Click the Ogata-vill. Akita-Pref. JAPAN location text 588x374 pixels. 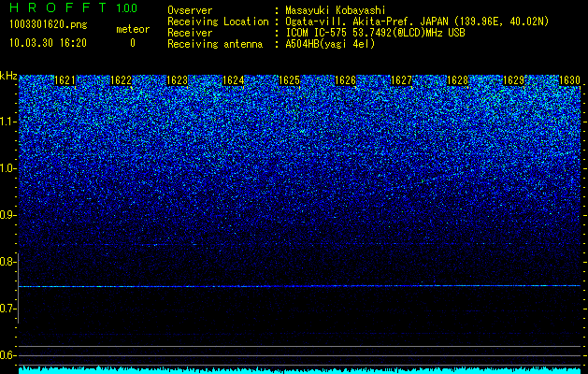coord(417,22)
